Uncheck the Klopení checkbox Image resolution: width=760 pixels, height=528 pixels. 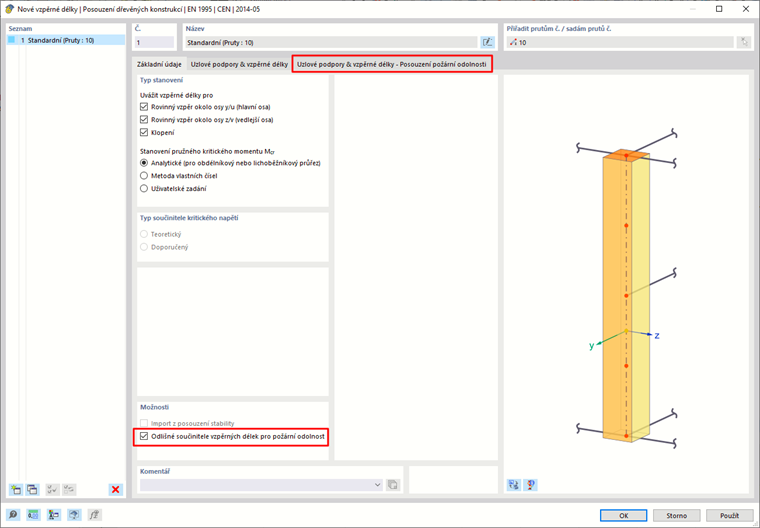144,132
